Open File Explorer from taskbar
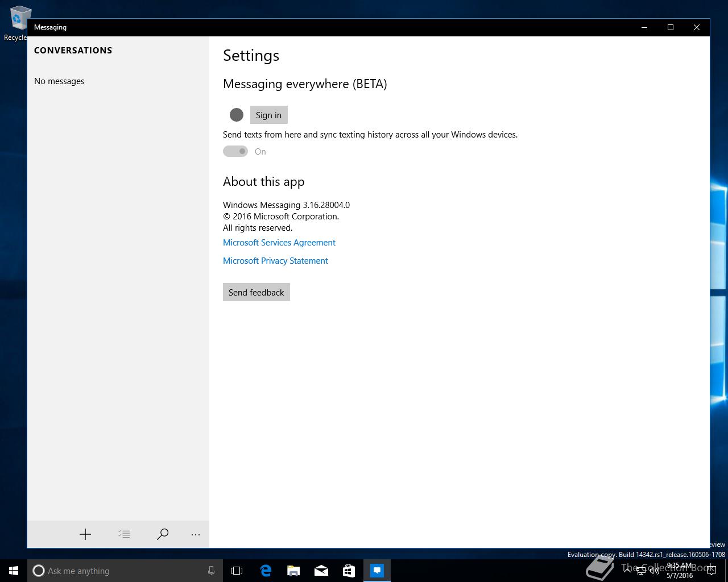This screenshot has width=728, height=582. (x=293, y=571)
